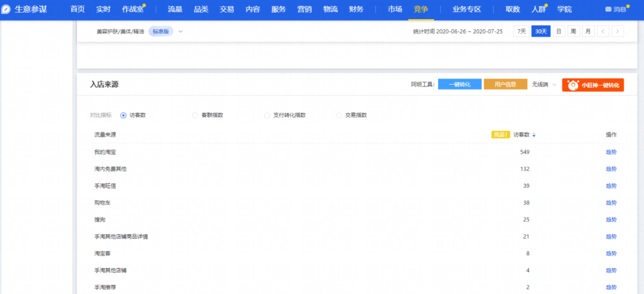644x294 pixels.
Task: Open 业务专区 menu
Action: [466, 10]
